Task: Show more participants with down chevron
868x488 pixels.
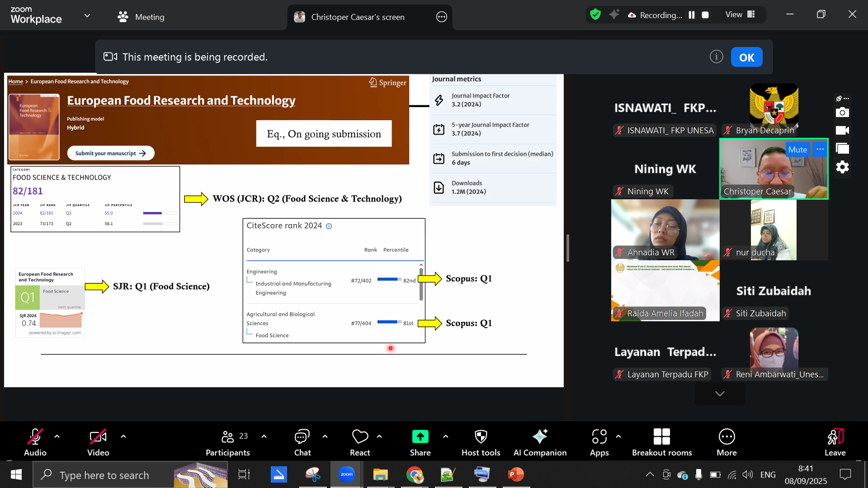Action: point(720,394)
